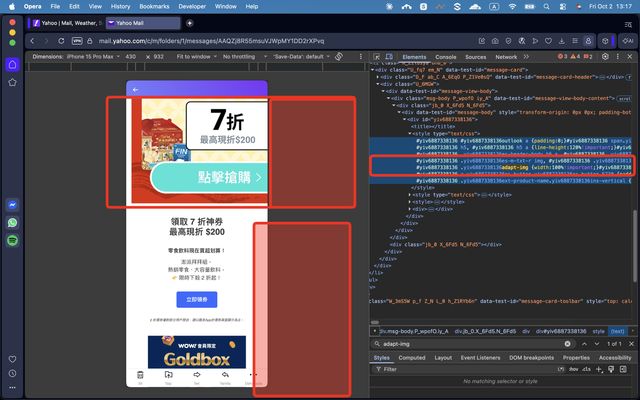640x400 pixels.
Task: Select div#yiv6887338136 in breadcrumb
Action: coord(561,331)
